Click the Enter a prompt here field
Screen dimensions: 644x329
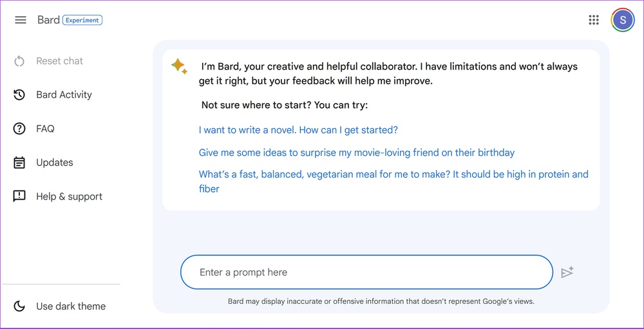click(x=366, y=272)
